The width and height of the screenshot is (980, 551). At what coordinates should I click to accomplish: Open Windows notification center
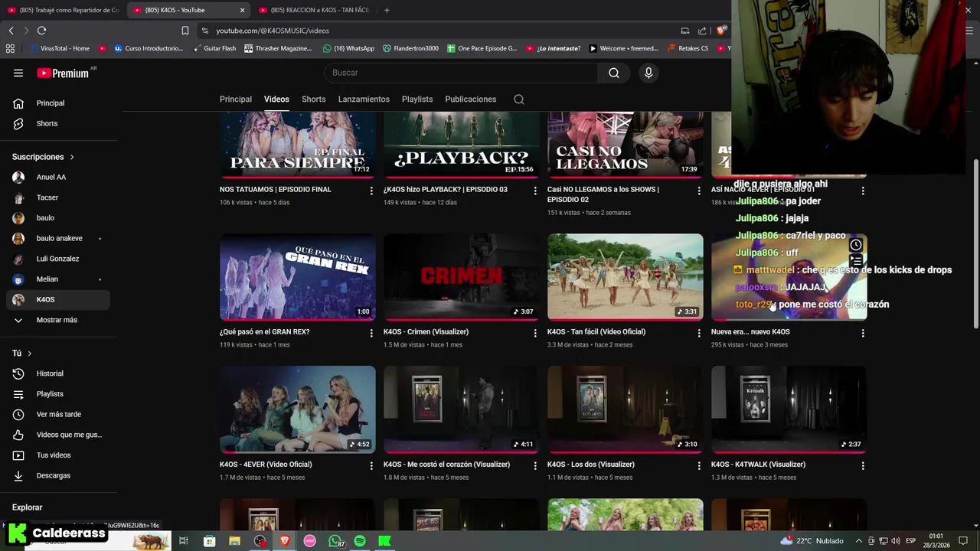[x=963, y=541]
